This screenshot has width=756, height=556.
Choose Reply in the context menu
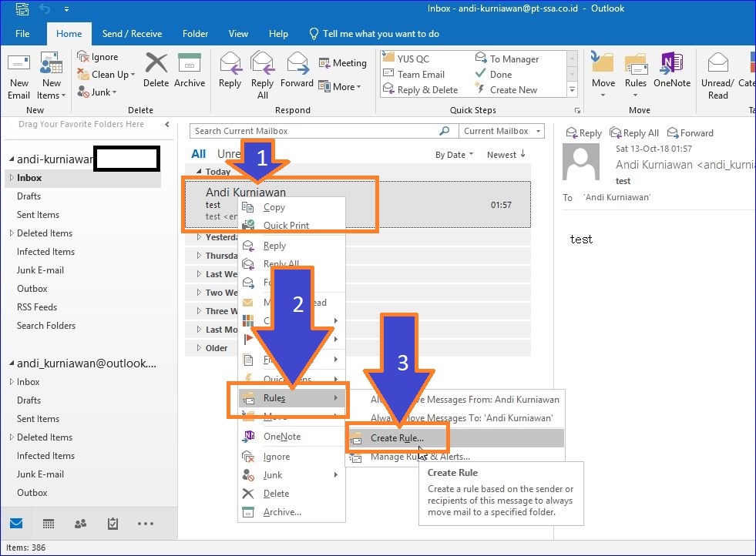(x=292, y=246)
